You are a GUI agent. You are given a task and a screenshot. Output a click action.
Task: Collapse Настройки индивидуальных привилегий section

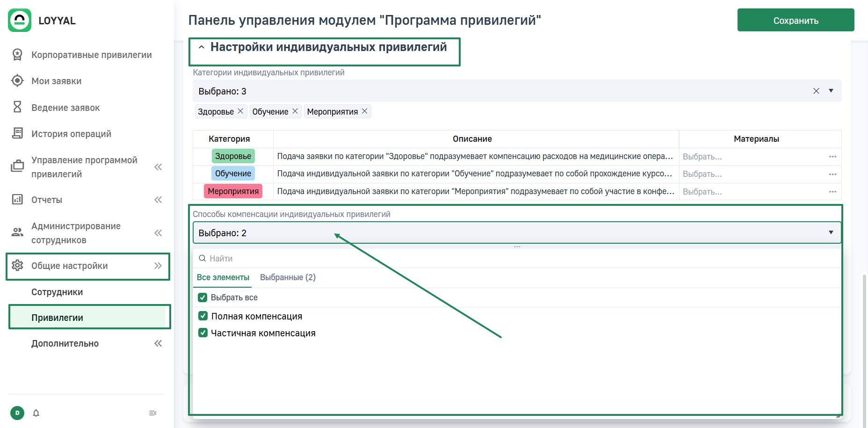click(202, 47)
